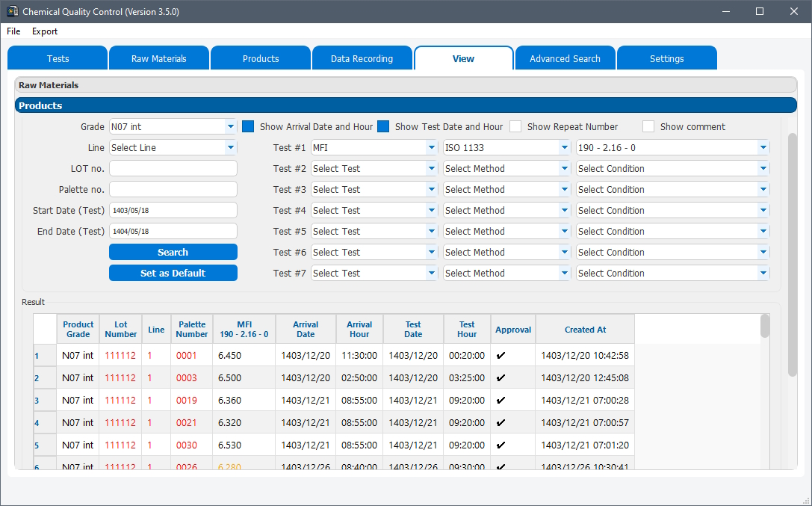Open the Grade dropdown showing N07 int
This screenshot has width=812, height=506.
(x=173, y=127)
